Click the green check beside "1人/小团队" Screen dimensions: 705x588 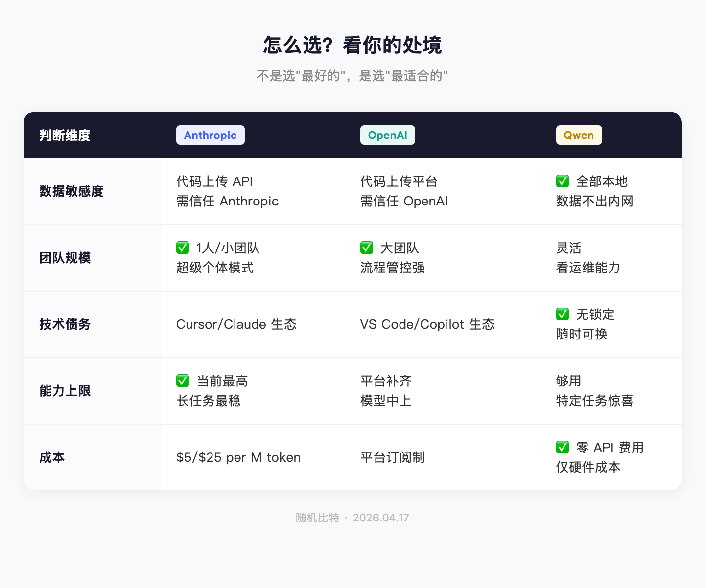[x=183, y=248]
